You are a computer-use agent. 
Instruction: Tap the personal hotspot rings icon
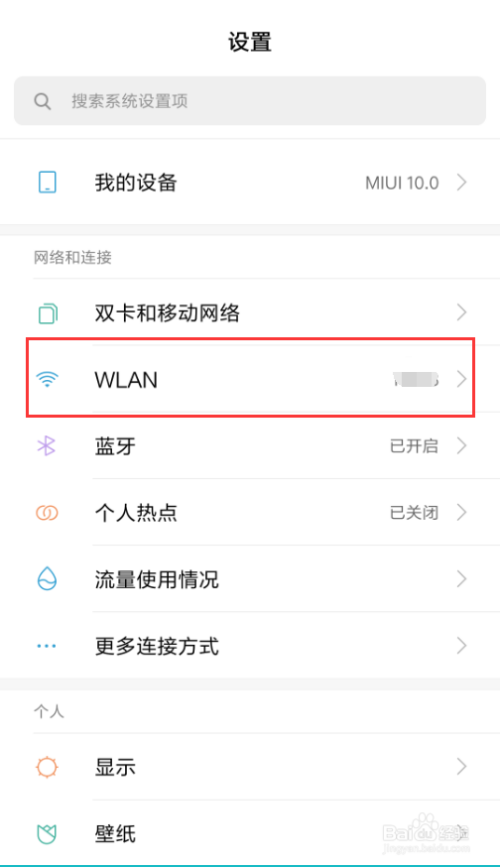(x=47, y=513)
